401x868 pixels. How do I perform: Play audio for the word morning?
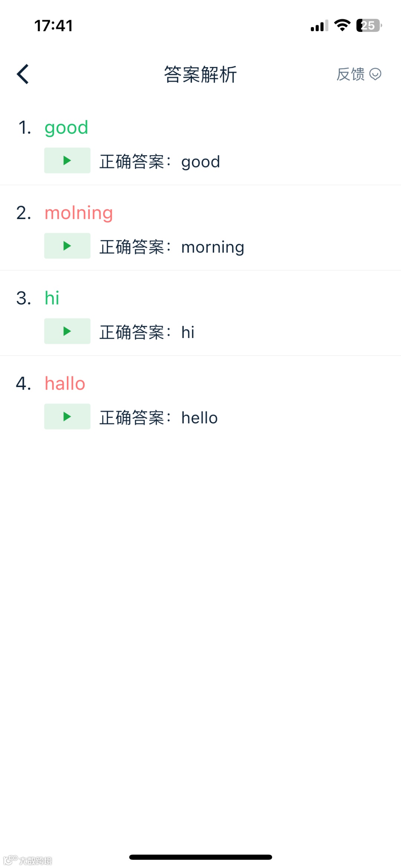pos(67,246)
